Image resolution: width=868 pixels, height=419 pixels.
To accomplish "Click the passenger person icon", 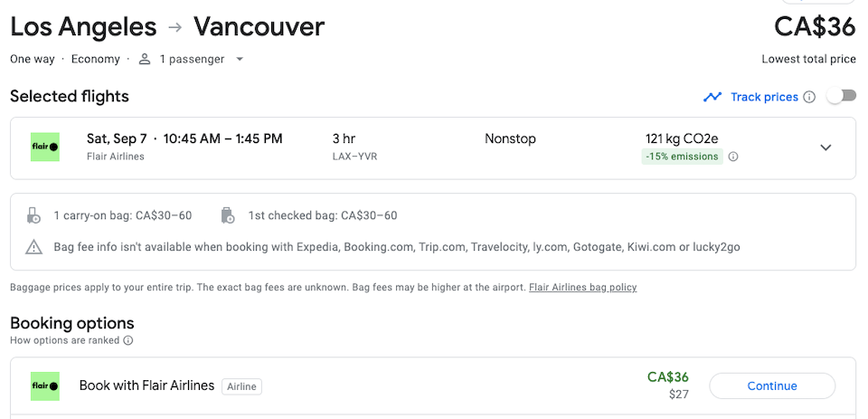I will click(145, 60).
